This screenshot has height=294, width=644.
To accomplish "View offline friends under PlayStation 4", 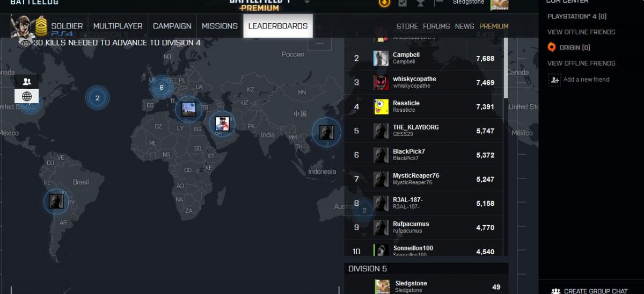I will (x=581, y=32).
